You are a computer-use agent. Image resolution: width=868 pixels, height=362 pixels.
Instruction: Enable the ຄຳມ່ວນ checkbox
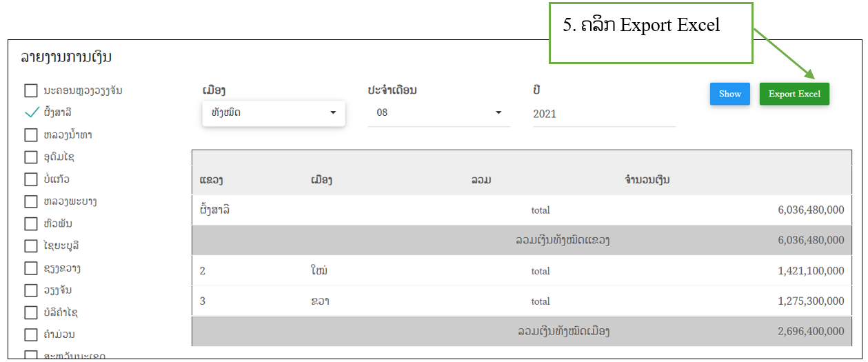(31, 334)
